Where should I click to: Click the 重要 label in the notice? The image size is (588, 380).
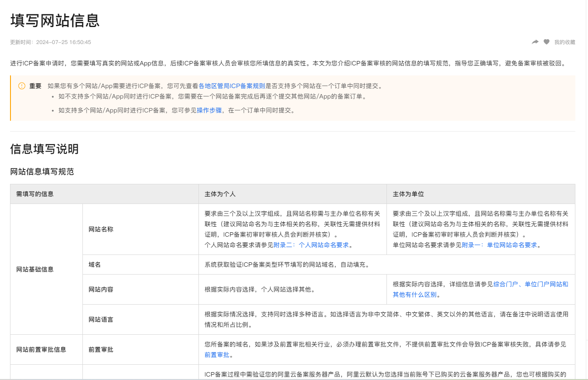[35, 86]
